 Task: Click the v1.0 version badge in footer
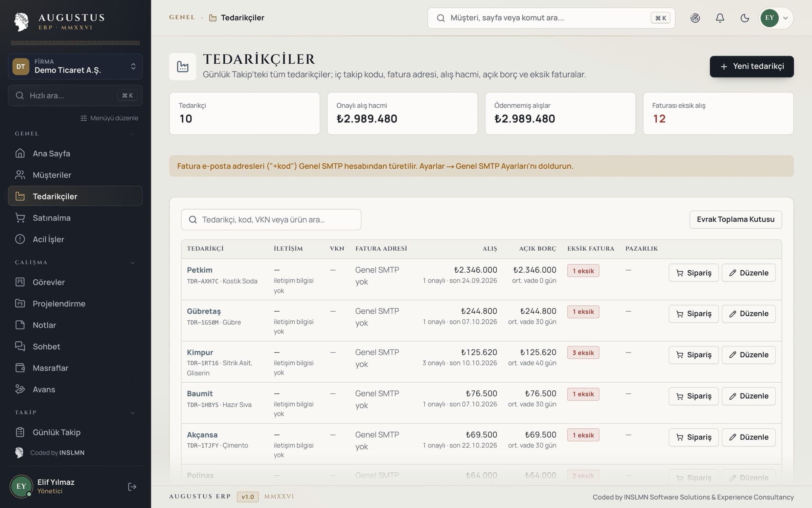[x=248, y=496]
